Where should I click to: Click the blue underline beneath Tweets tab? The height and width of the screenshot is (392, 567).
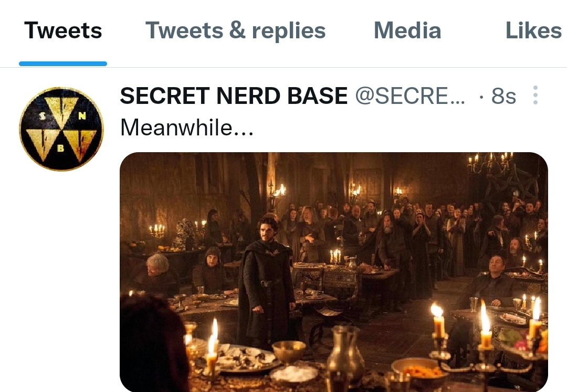click(63, 64)
